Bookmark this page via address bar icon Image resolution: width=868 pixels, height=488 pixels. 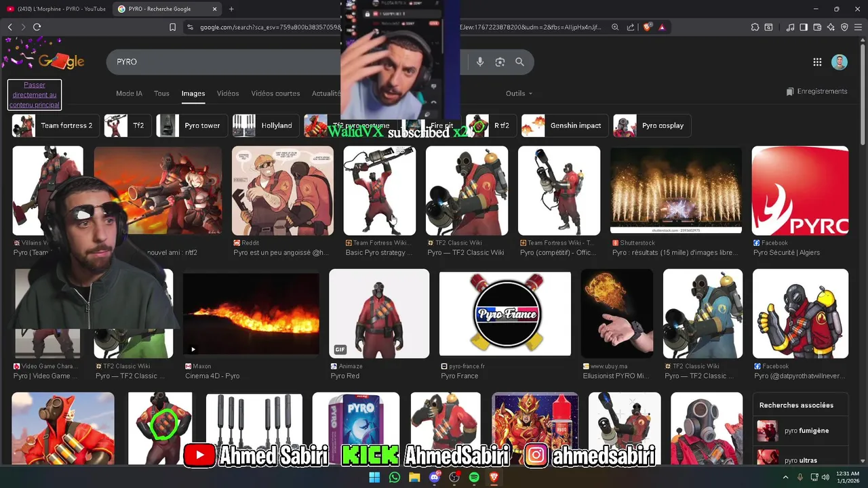point(172,27)
